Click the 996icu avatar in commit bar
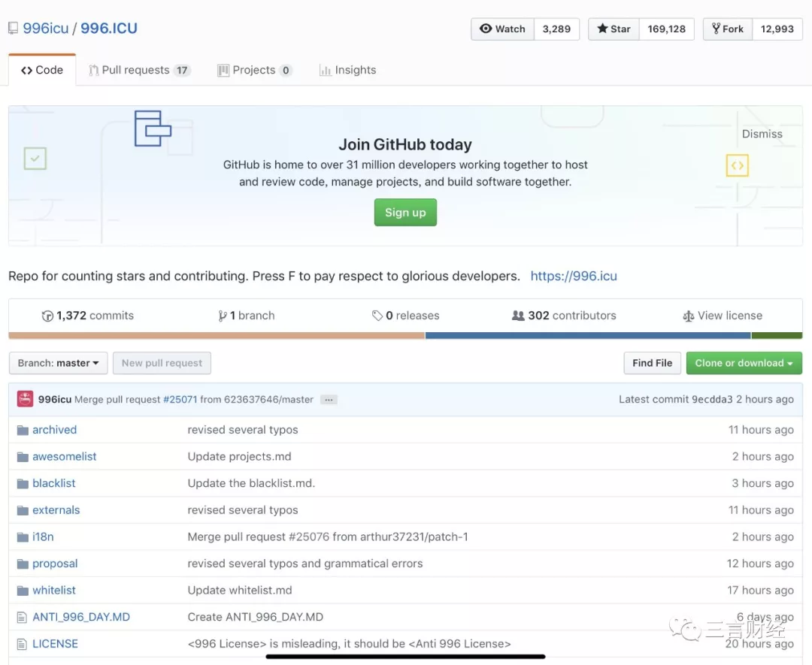The image size is (812, 665). [x=25, y=399]
